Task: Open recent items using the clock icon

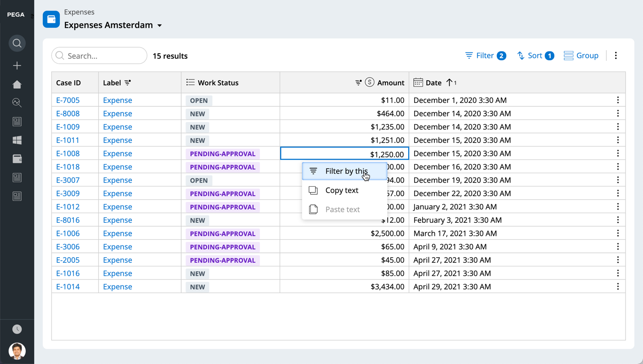Action: (x=17, y=329)
